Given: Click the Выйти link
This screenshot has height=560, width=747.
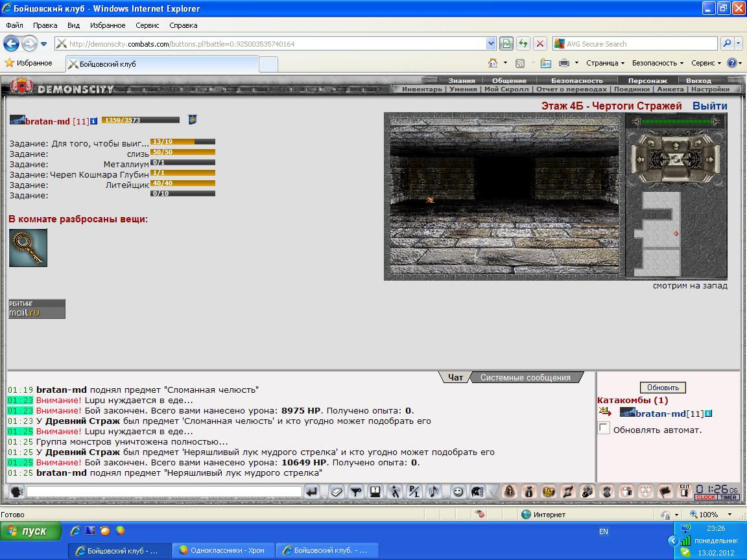Looking at the screenshot, I should point(709,106).
